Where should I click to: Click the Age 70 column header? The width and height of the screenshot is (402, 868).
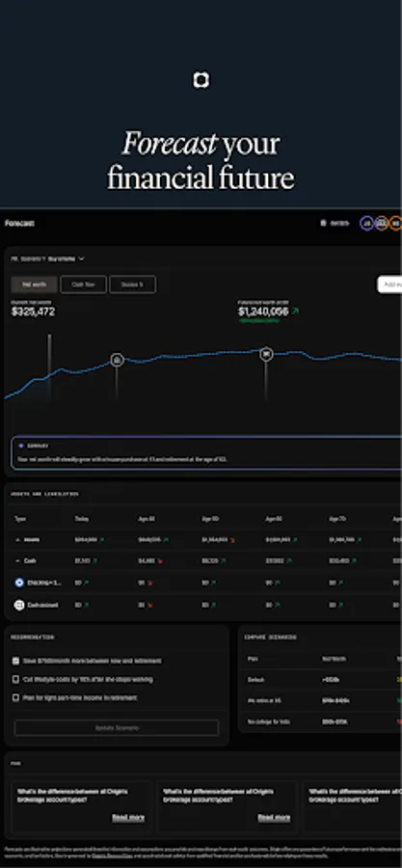pyautogui.click(x=336, y=519)
